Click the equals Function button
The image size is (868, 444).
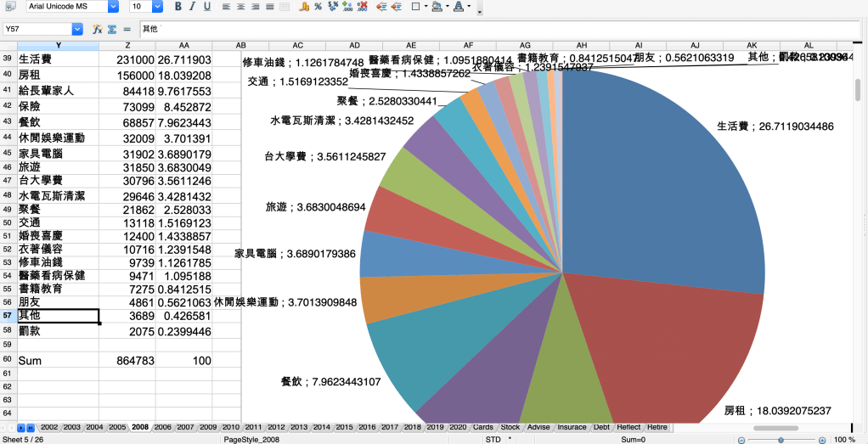pyautogui.click(x=126, y=29)
